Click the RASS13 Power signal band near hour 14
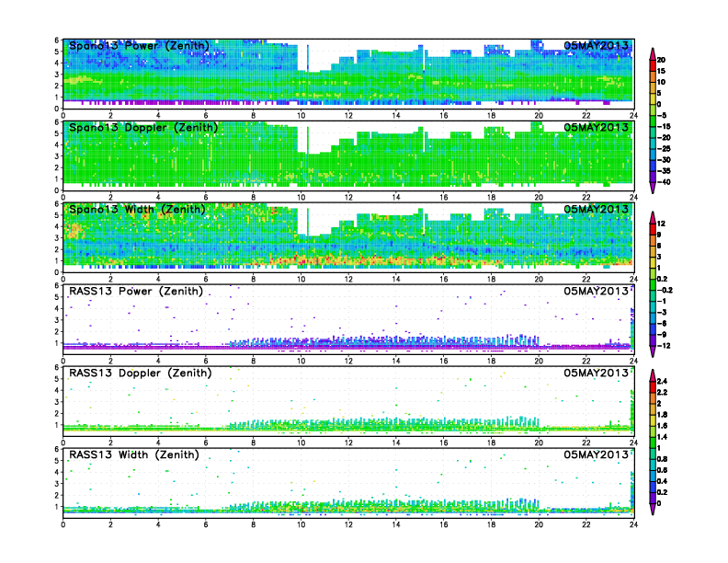This screenshot has width=728, height=563. tap(396, 342)
